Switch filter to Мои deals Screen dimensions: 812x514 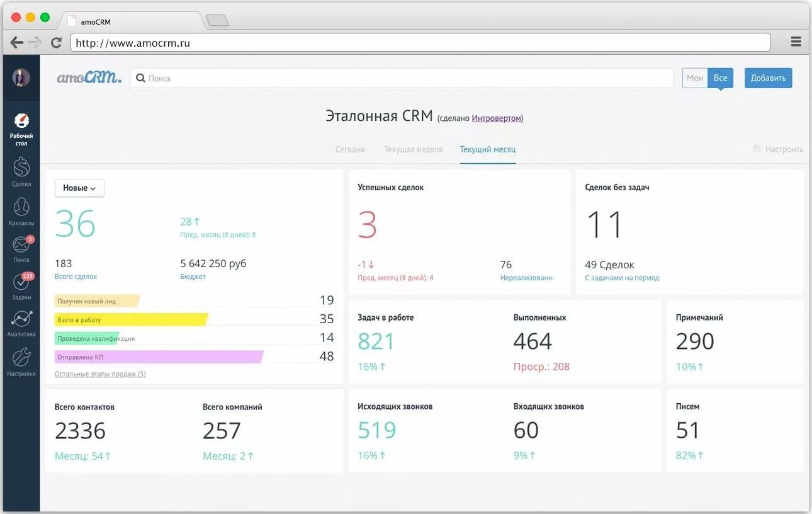click(694, 77)
